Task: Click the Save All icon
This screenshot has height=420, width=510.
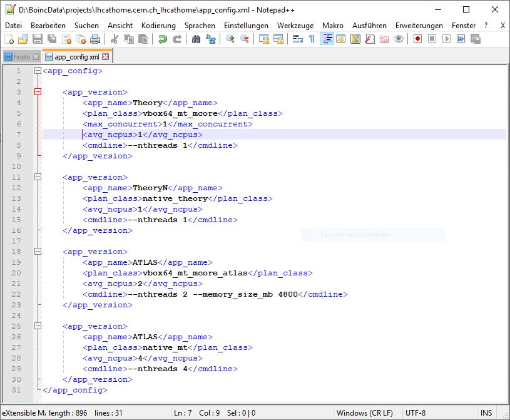Action: (x=52, y=39)
